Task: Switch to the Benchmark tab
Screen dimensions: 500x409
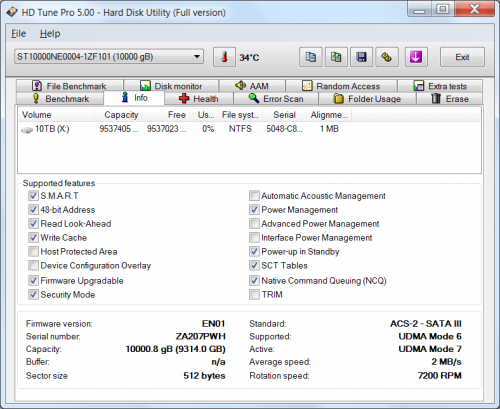Action: click(60, 99)
